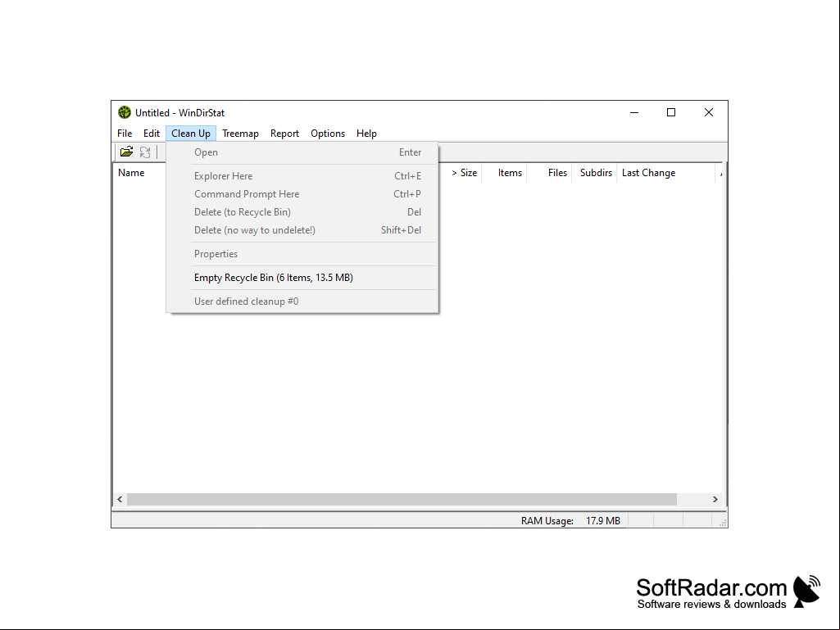The image size is (840, 630).
Task: Select Properties in the Clean Up menu
Action: click(302, 254)
